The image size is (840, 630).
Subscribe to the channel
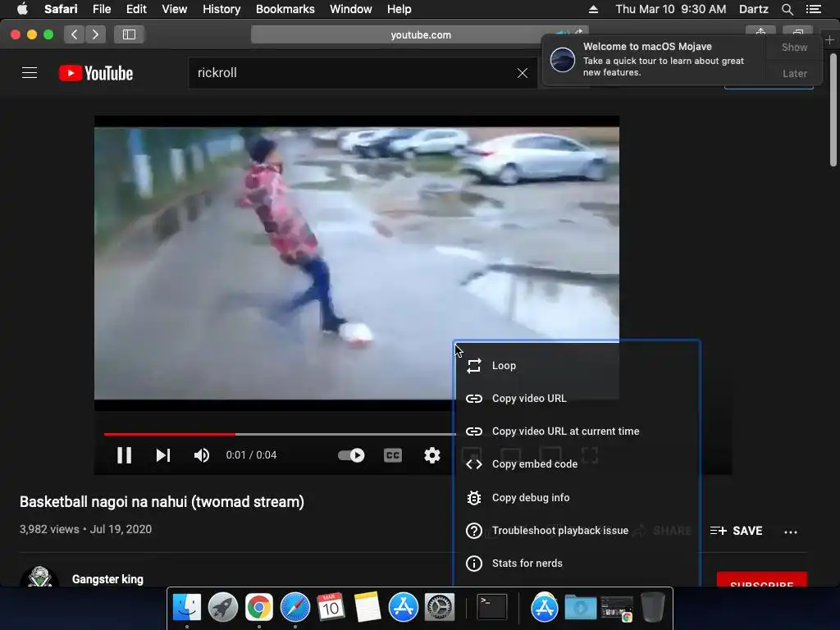tap(762, 580)
